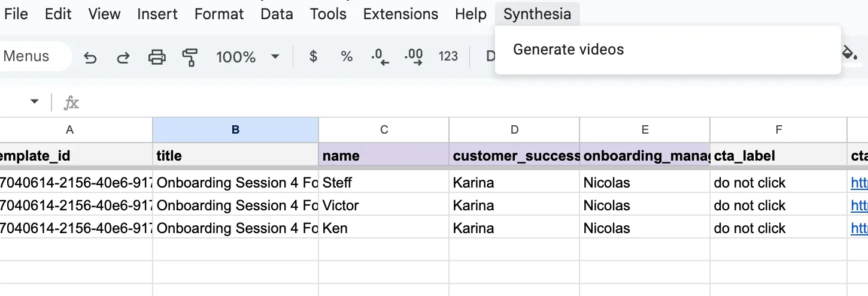Screen dimensions: 868x296
Task: Open the link in the first data row
Action: pyautogui.click(x=859, y=183)
